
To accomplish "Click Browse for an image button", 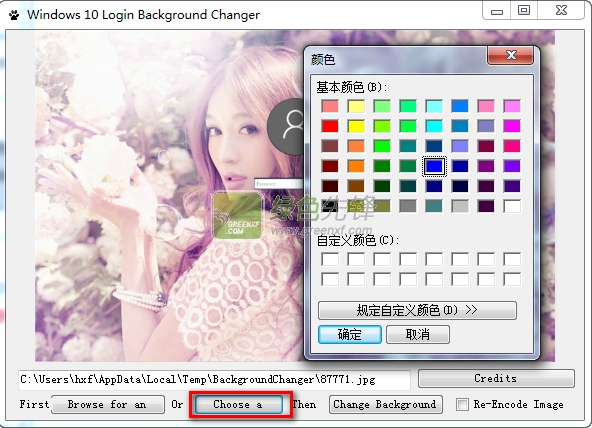I will pyautogui.click(x=108, y=405).
